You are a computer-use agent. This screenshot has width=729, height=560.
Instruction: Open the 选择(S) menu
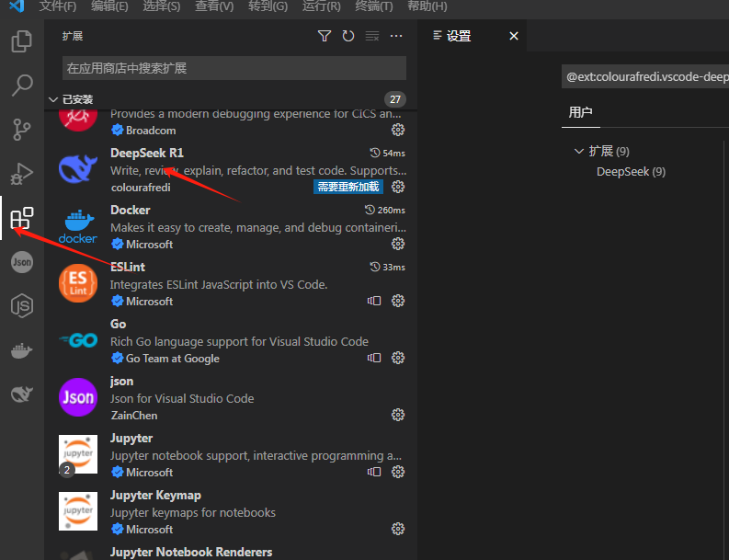tap(161, 6)
